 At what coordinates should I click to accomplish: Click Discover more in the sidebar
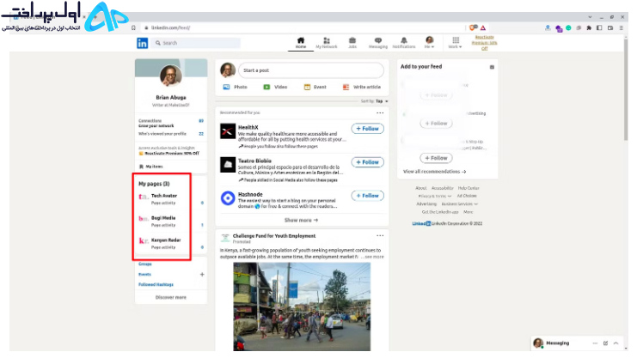(x=171, y=297)
